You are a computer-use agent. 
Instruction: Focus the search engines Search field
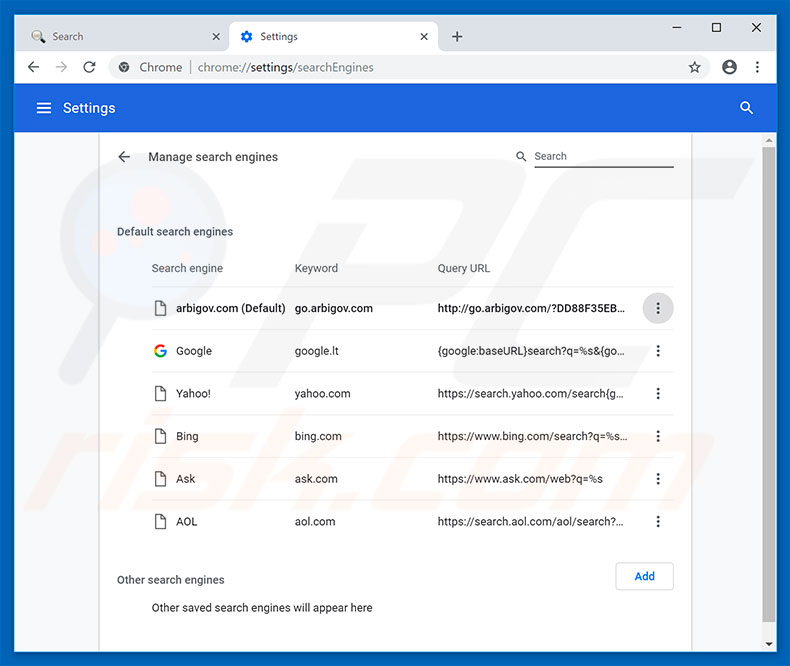[x=604, y=156]
